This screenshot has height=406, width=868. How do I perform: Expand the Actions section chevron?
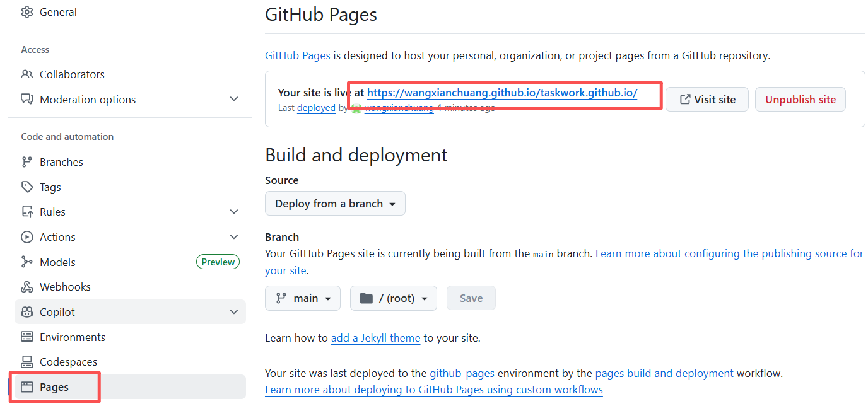coord(234,237)
